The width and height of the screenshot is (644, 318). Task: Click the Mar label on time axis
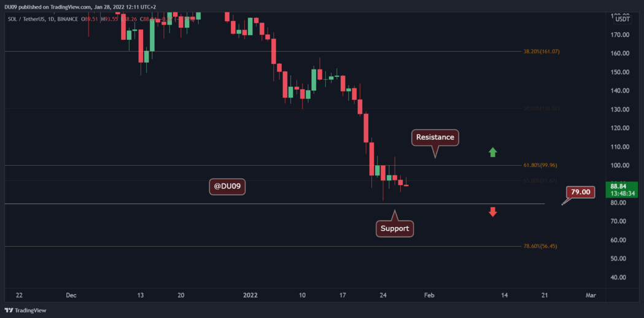pos(591,295)
